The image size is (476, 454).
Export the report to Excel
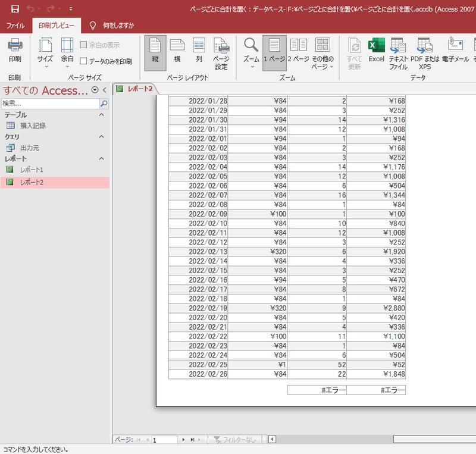(377, 51)
